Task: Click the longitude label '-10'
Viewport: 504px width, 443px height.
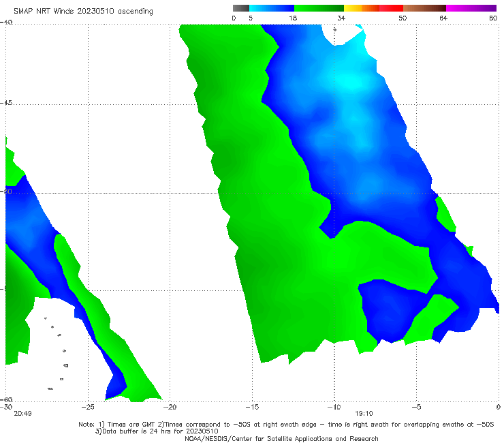Action: [x=334, y=407]
